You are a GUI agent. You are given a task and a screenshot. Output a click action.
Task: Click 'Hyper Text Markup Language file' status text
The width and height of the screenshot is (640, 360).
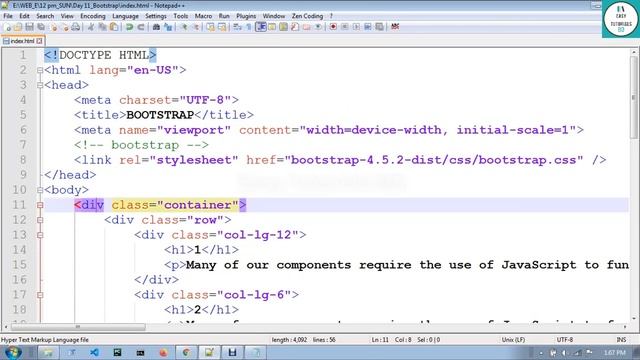tap(44, 340)
